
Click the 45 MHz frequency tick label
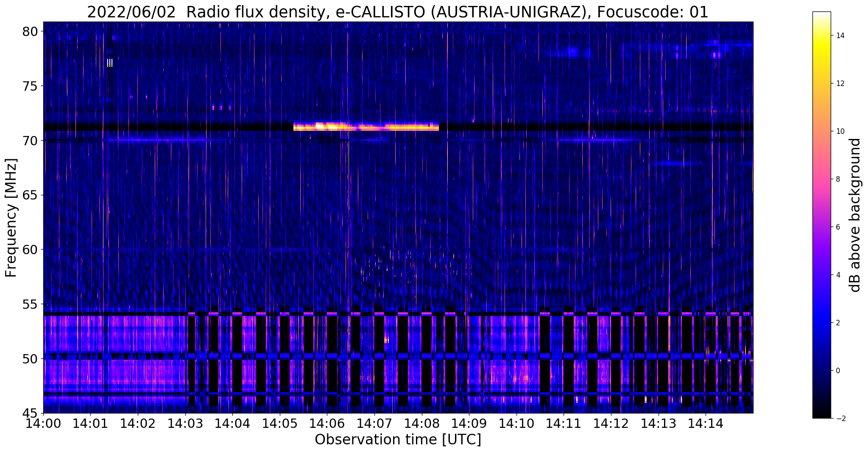tap(31, 413)
